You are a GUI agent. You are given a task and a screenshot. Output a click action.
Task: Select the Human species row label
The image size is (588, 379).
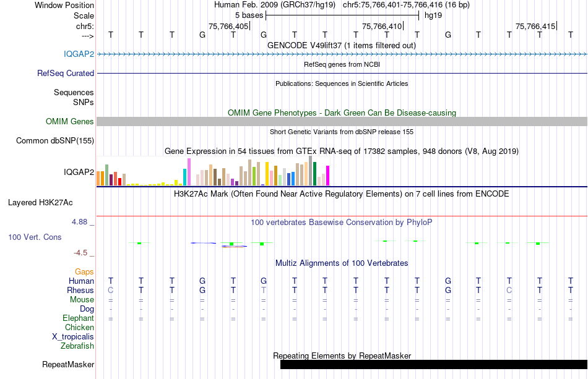click(x=81, y=281)
